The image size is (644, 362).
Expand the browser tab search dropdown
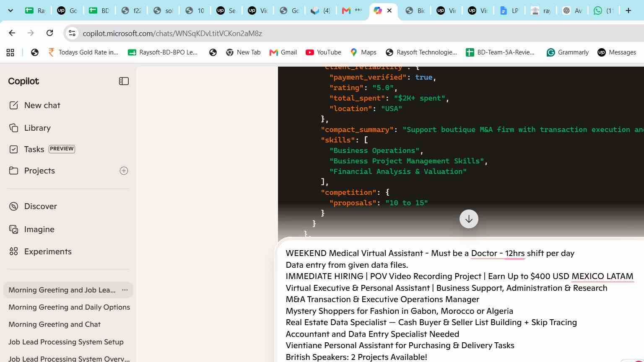(x=10, y=10)
